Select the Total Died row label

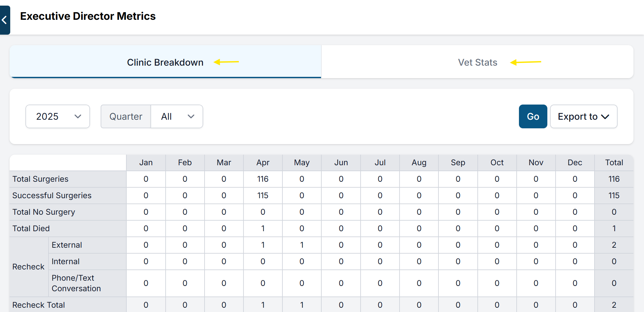[31, 229]
